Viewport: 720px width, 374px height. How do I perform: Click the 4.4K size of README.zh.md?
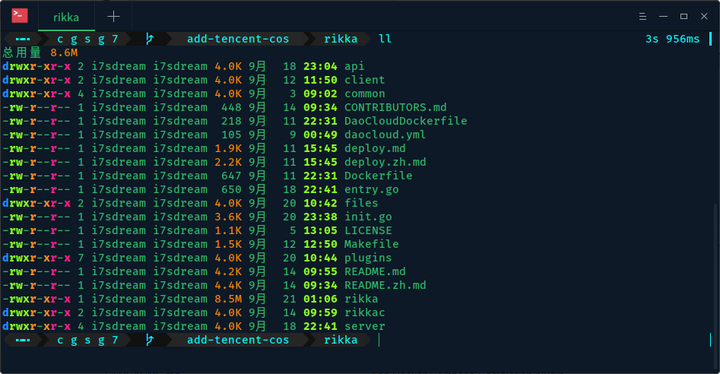[228, 285]
